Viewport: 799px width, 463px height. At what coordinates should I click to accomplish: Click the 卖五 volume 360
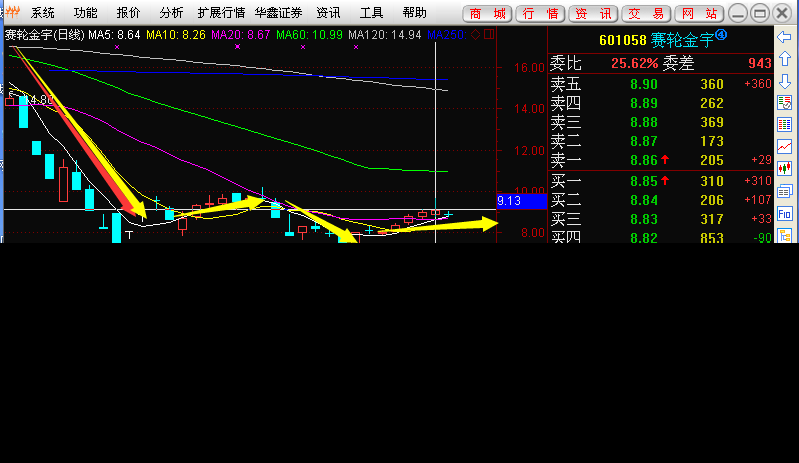coord(712,84)
